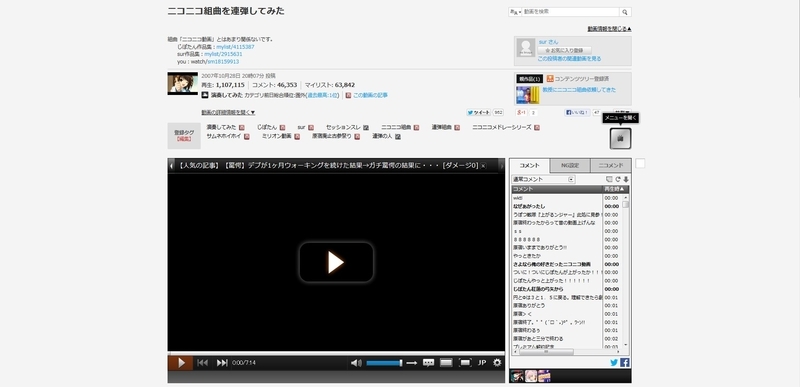
Task: Toggle comment display speech-bubble icon
Action: point(429,363)
